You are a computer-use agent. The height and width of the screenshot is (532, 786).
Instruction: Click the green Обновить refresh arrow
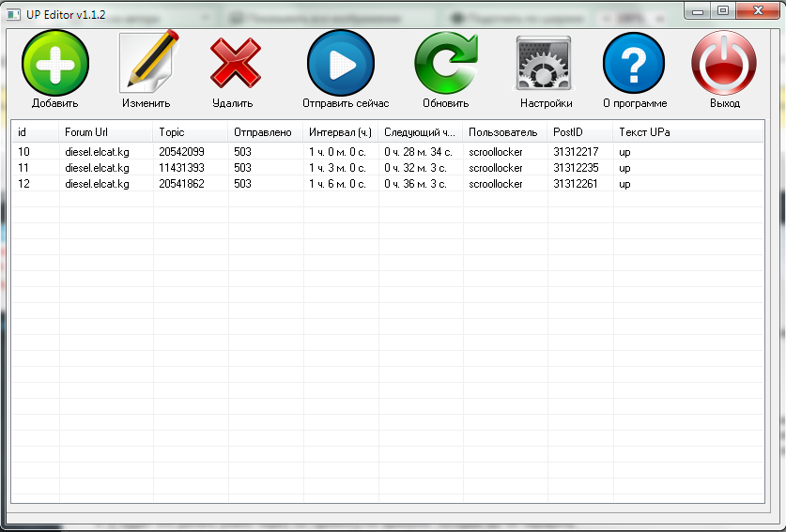pos(446,63)
